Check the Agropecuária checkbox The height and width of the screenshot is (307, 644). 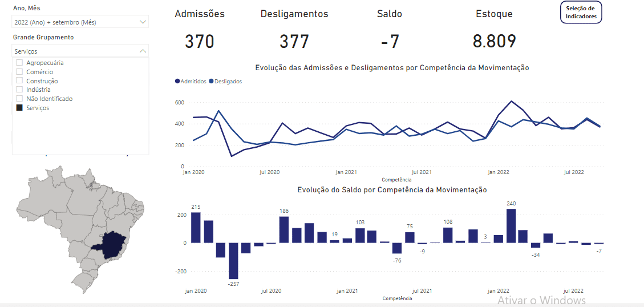click(x=20, y=63)
